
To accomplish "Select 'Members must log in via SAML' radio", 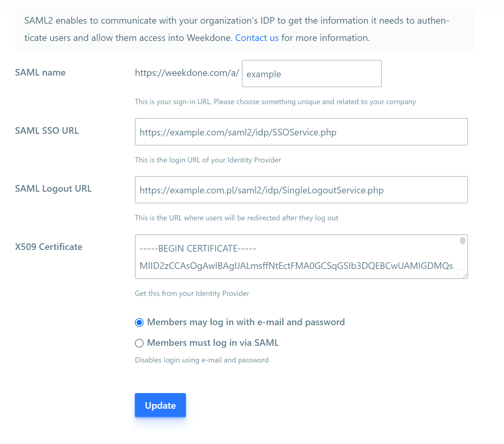I will coord(139,343).
